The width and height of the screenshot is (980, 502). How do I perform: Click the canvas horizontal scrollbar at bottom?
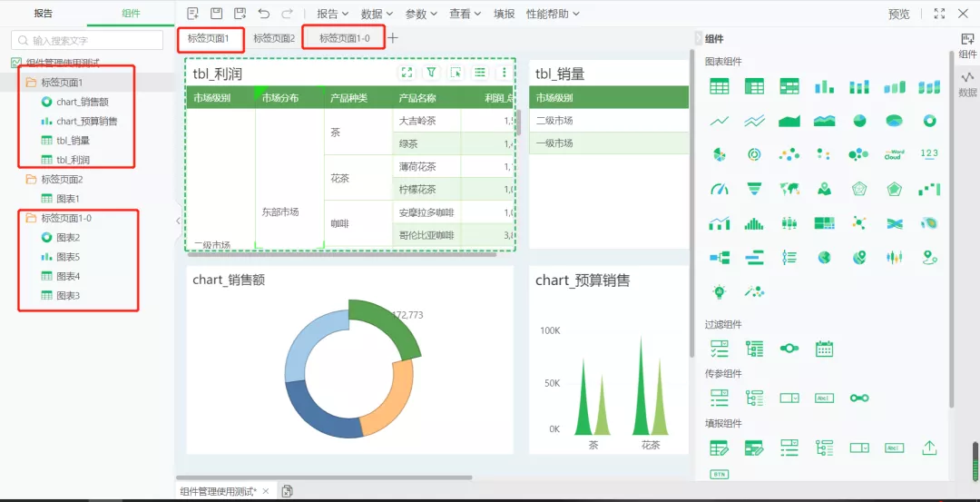point(325,477)
